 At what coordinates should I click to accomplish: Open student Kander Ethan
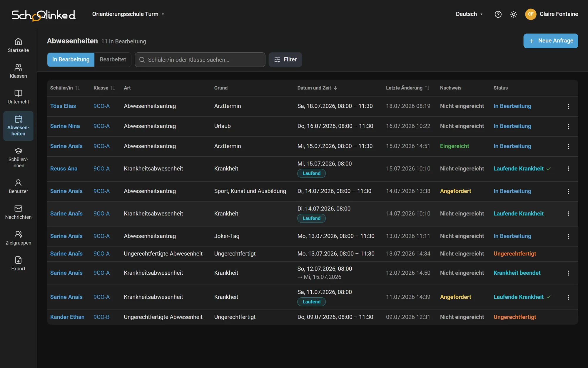(x=67, y=317)
